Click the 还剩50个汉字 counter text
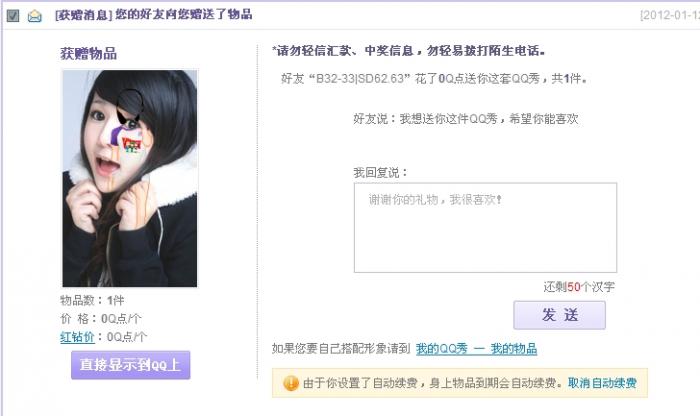The height and width of the screenshot is (416, 700). pos(579,287)
